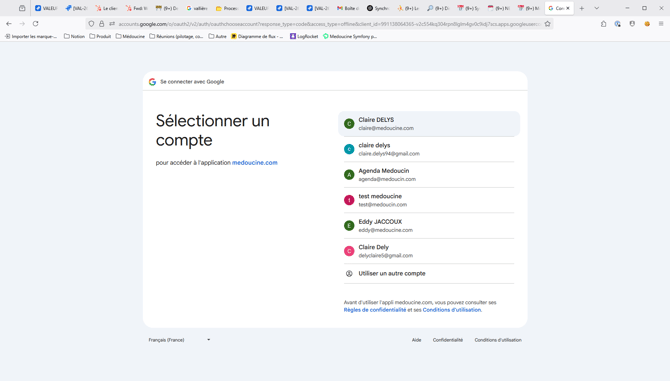Screen dimensions: 670x381
Task: Choose the claire@medoucine.com account
Action: click(429, 124)
